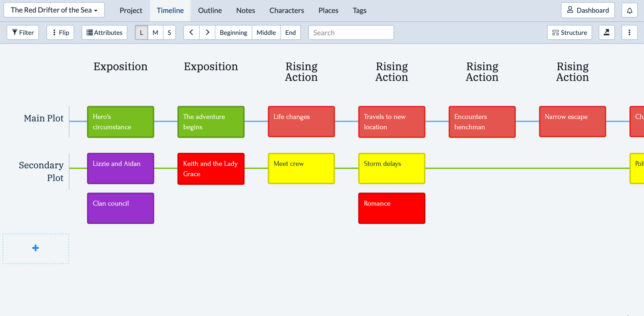644x316 pixels.
Task: Check notifications via the bell icon
Action: (x=629, y=10)
